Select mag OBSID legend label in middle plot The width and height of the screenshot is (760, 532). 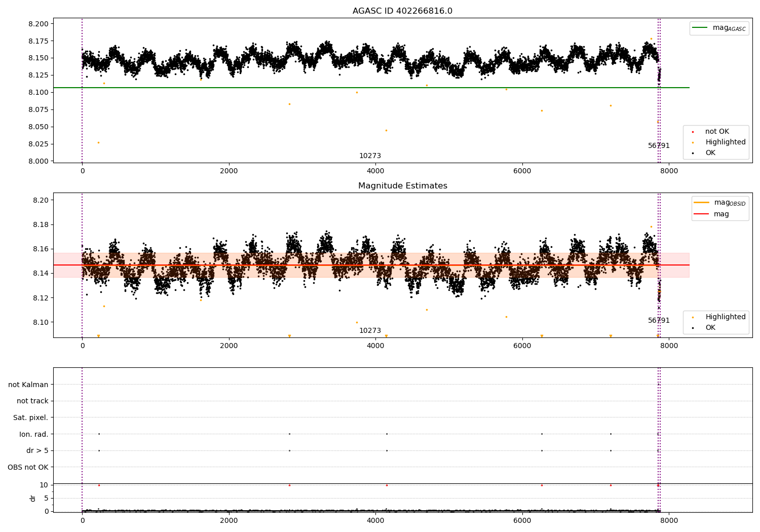pyautogui.click(x=730, y=203)
